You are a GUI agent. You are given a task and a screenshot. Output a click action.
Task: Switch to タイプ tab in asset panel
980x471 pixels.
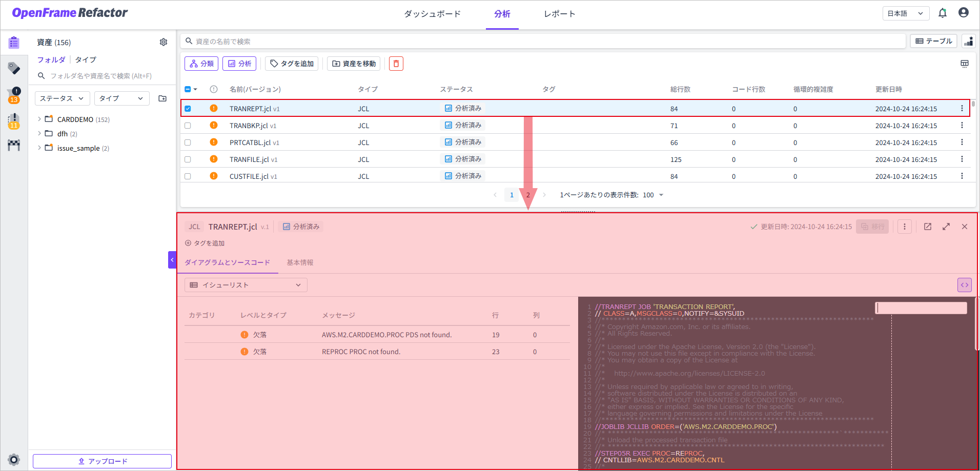pos(86,59)
